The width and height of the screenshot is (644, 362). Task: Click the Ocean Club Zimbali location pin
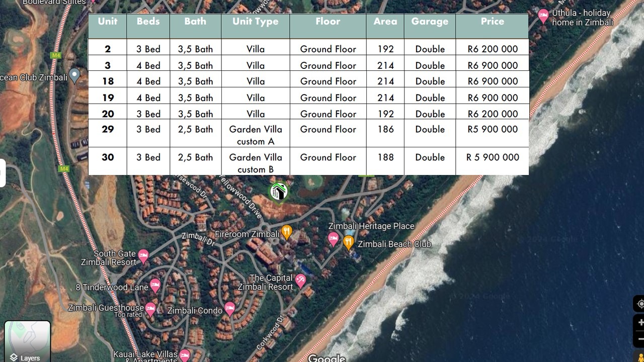74,75
